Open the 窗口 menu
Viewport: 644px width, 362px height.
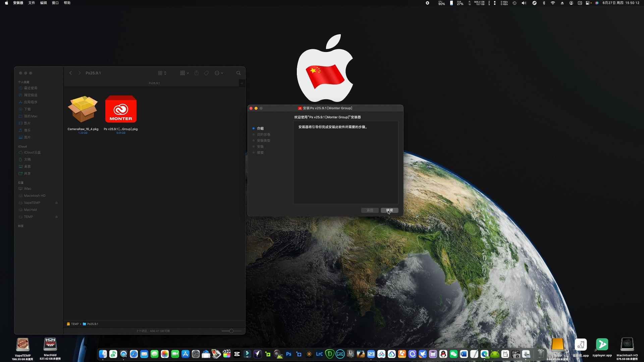click(x=55, y=3)
